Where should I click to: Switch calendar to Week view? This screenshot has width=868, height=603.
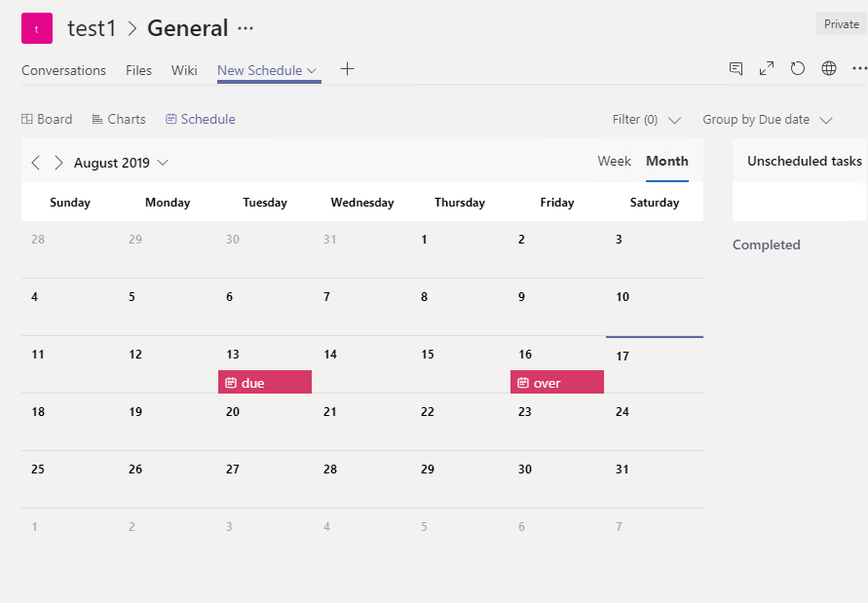point(614,162)
